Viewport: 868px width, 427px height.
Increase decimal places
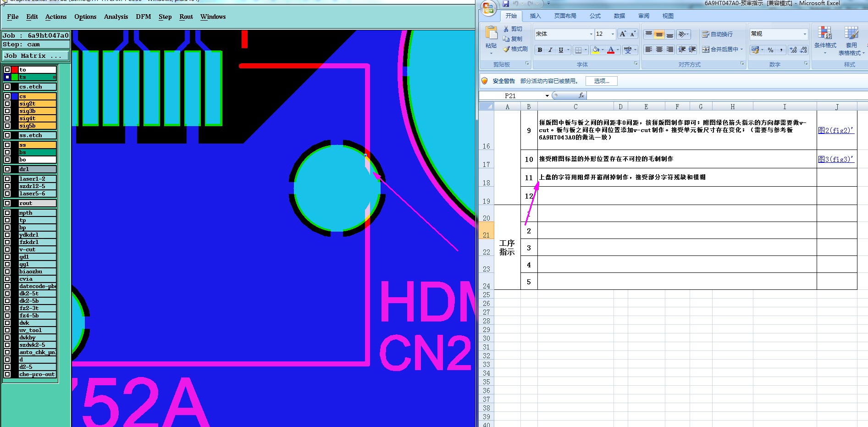[793, 50]
